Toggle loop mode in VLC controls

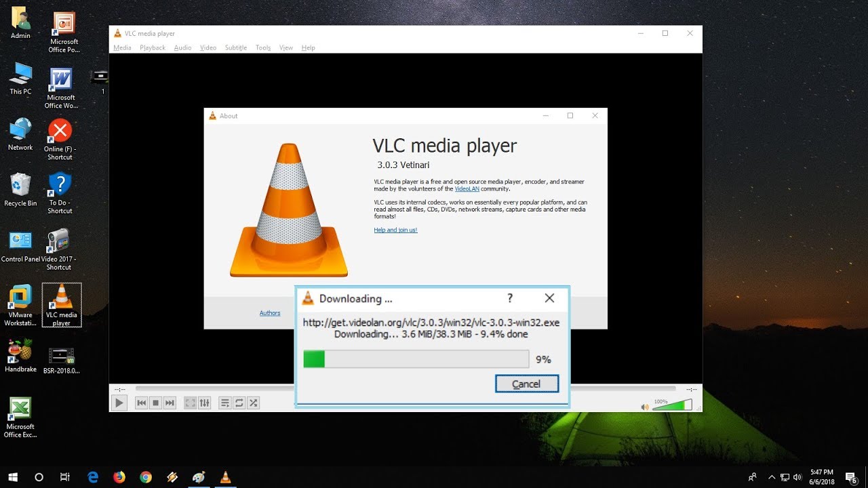239,403
